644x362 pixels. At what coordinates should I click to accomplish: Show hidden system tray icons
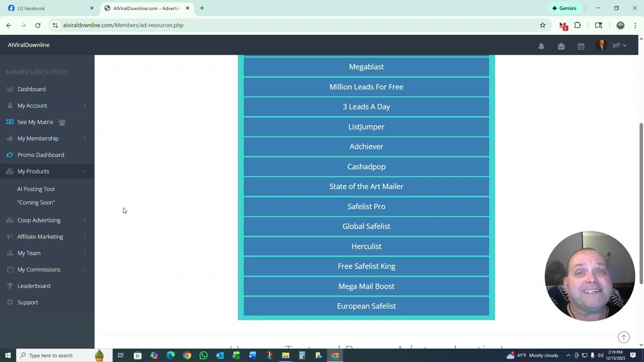pos(568,355)
